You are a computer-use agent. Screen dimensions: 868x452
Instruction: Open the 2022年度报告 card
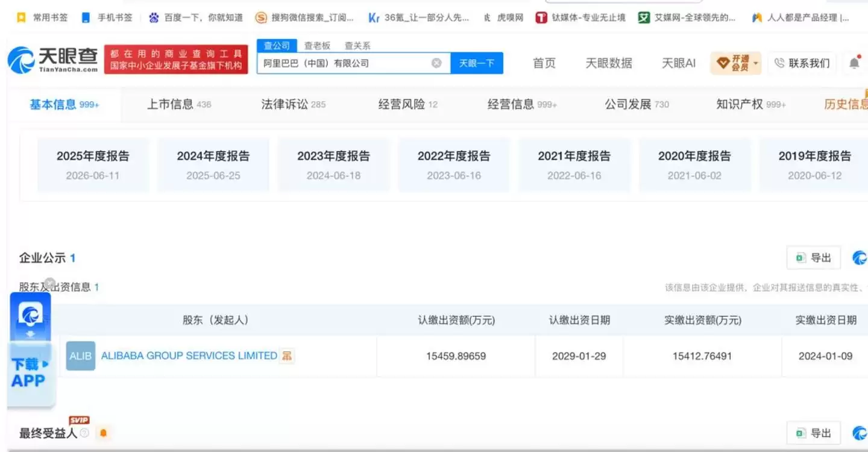tap(454, 165)
